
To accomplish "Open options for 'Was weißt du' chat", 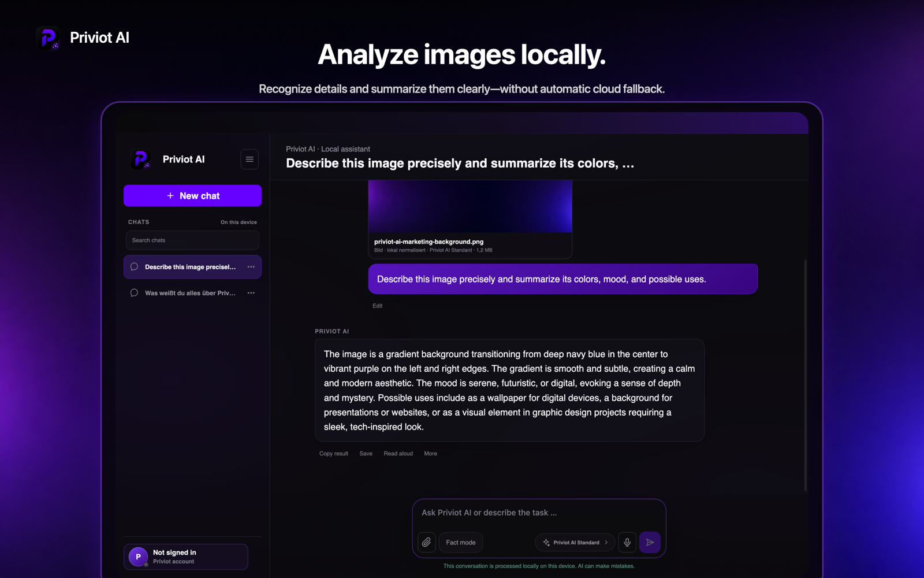I will click(x=251, y=293).
